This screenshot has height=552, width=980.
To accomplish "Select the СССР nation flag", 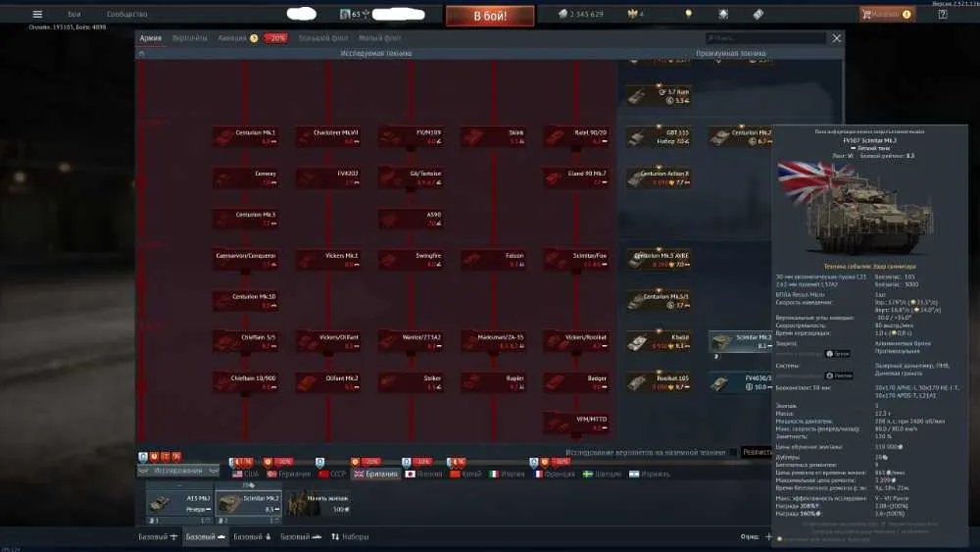I will click(x=332, y=474).
